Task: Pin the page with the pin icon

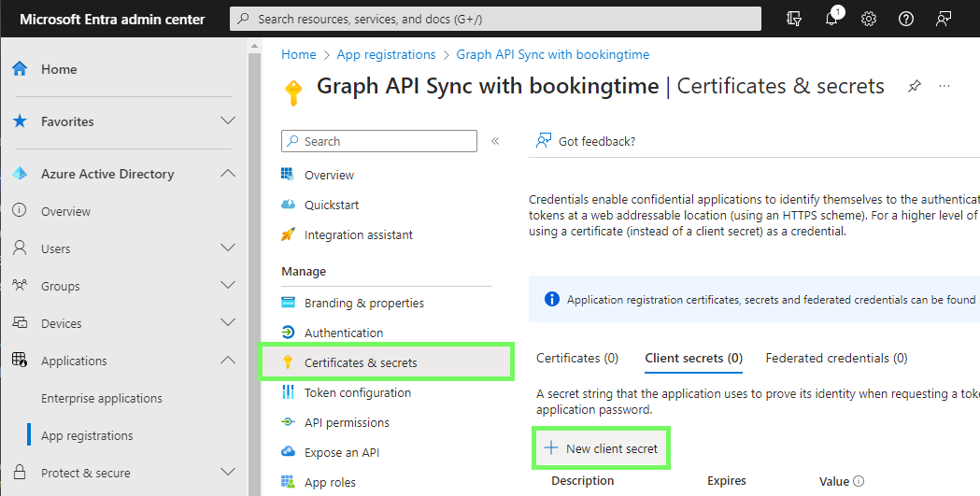Action: click(915, 86)
